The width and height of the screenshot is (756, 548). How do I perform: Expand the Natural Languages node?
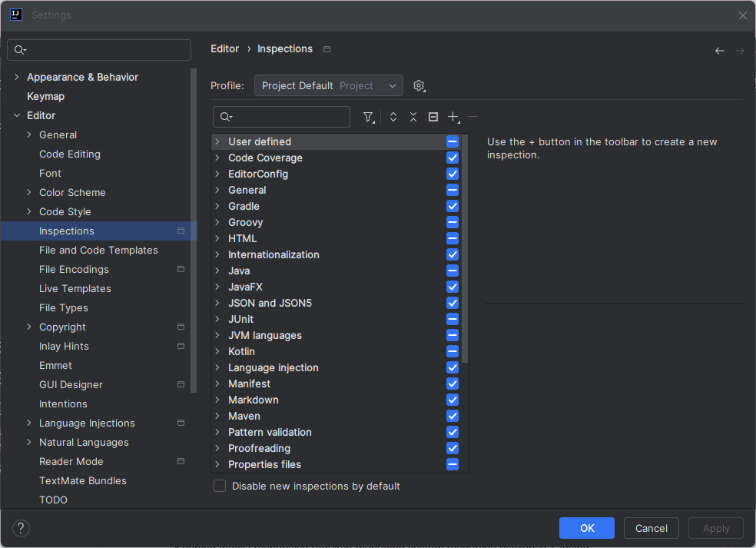(29, 442)
